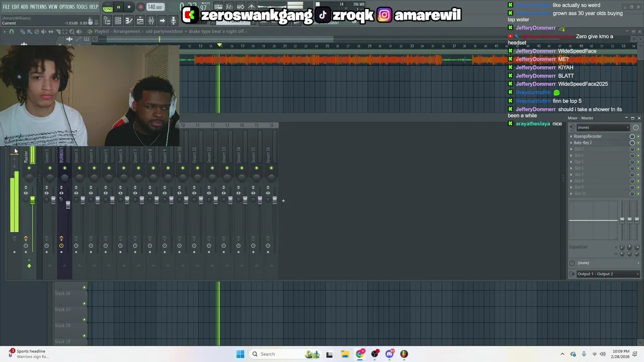The width and height of the screenshot is (644, 362).
Task: Toggle the Auto-Key 2 effect enable light
Action: [x=638, y=143]
